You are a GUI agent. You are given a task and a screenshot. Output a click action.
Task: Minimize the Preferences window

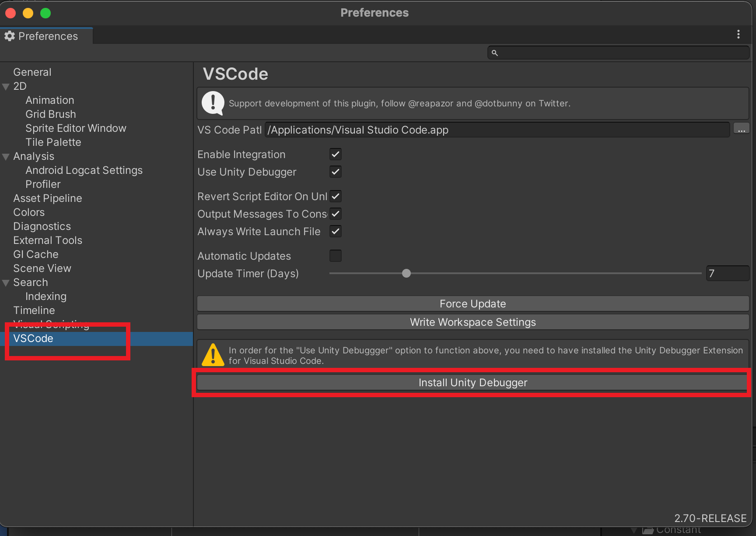(x=28, y=13)
